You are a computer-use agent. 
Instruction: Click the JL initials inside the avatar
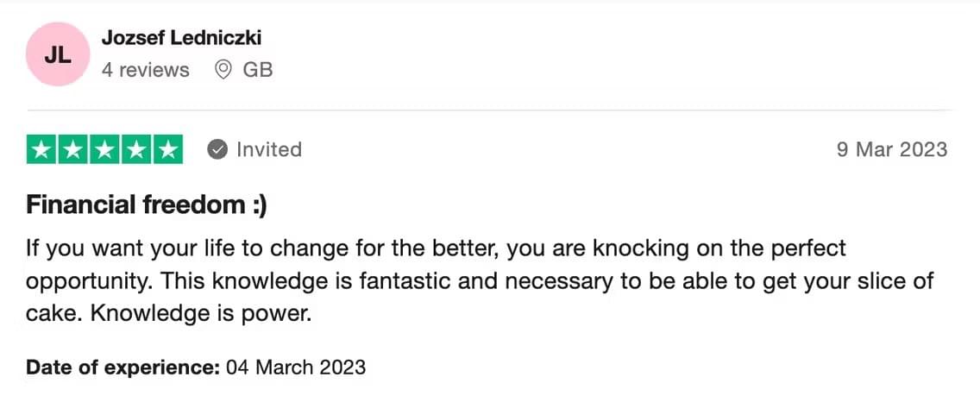58,55
